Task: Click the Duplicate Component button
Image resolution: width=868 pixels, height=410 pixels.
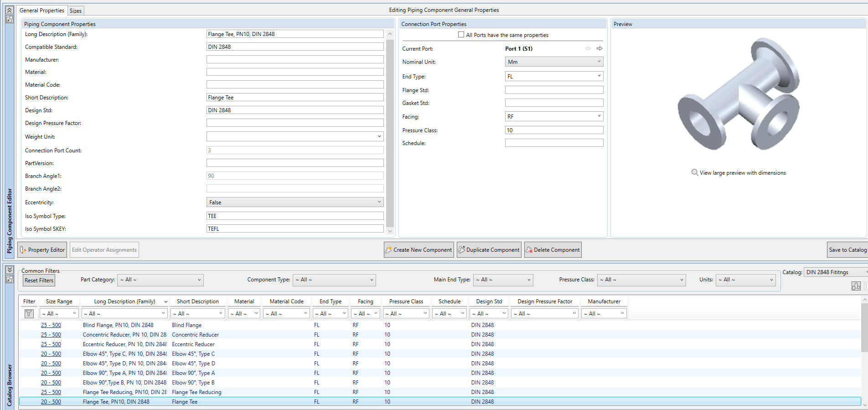Action: click(x=489, y=250)
